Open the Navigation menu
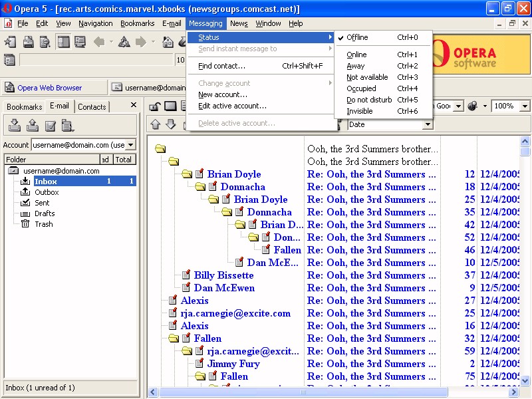Viewport: 532px width, 399px height. (x=95, y=23)
